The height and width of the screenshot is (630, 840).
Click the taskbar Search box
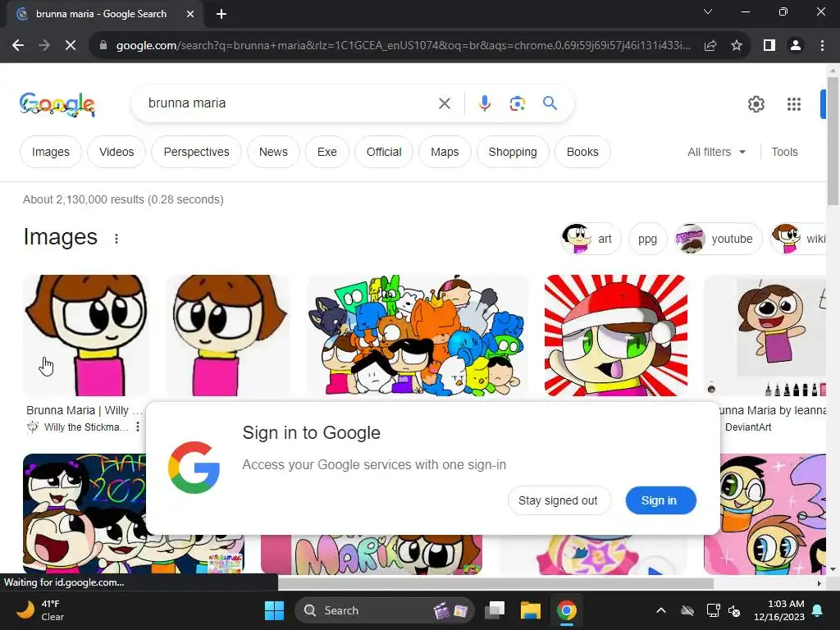click(385, 610)
